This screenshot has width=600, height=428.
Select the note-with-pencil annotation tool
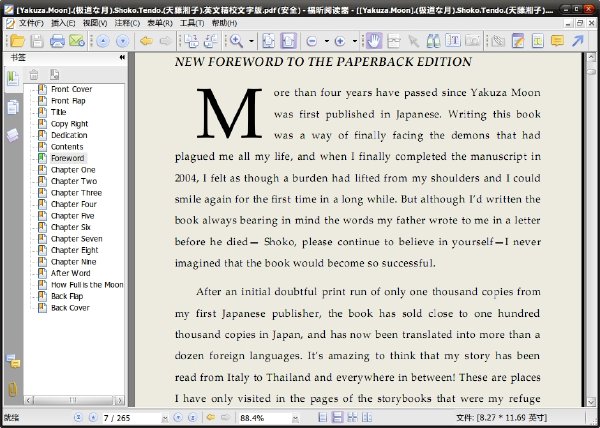[x=518, y=41]
